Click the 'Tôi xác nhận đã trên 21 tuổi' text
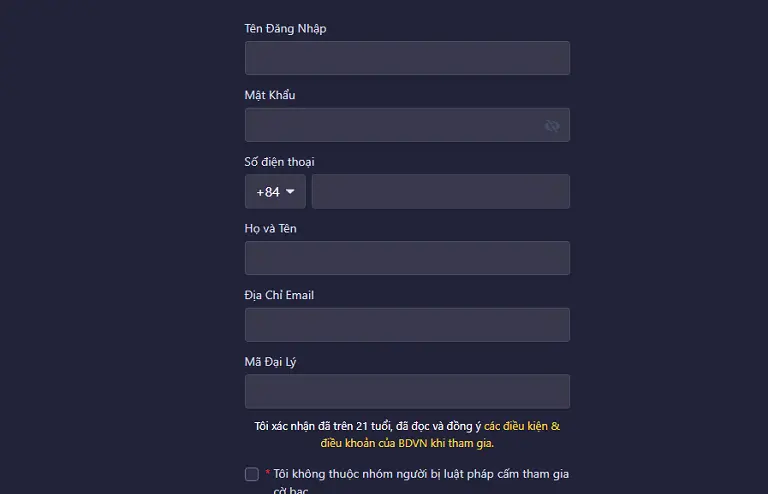 [323, 426]
